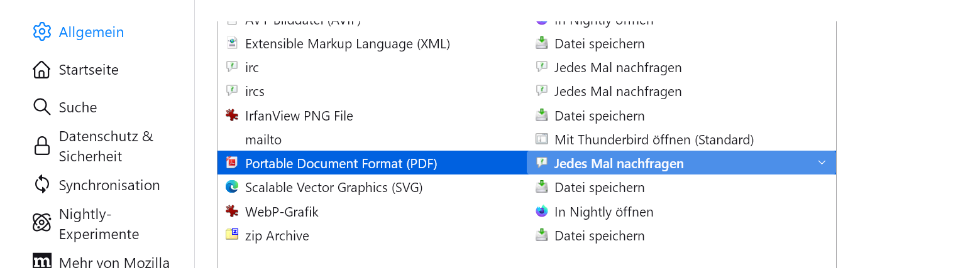The image size is (980, 268).
Task: Open Mehr von Mozilla link
Action: click(114, 262)
